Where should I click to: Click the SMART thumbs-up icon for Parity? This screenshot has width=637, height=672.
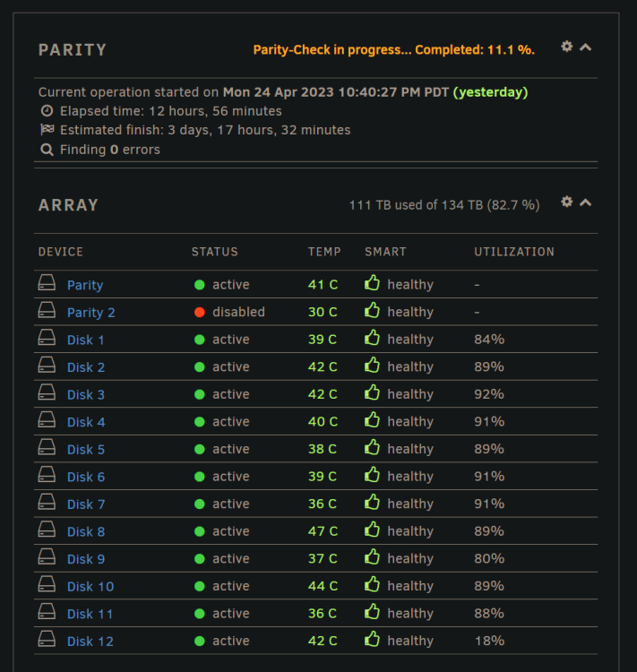pyautogui.click(x=372, y=283)
